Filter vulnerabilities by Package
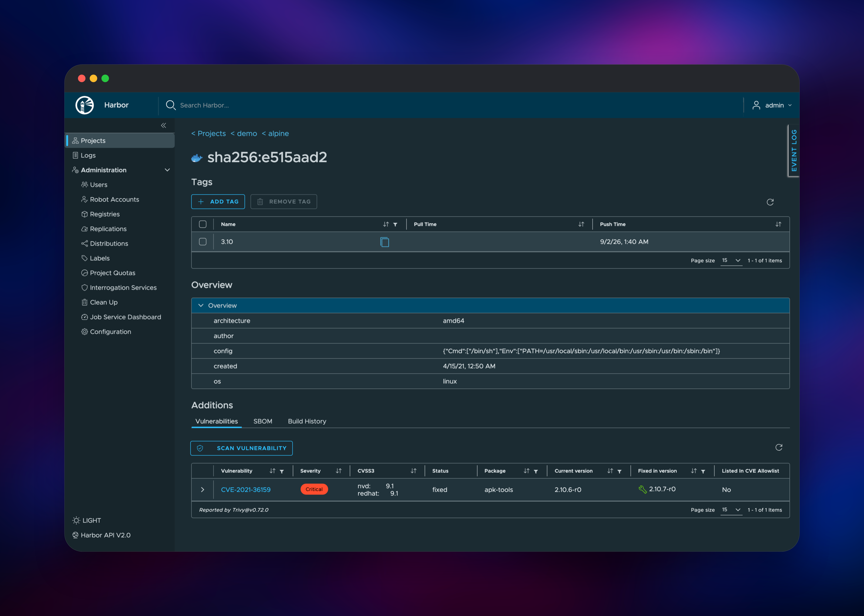Viewport: 864px width, 616px height. click(x=536, y=472)
